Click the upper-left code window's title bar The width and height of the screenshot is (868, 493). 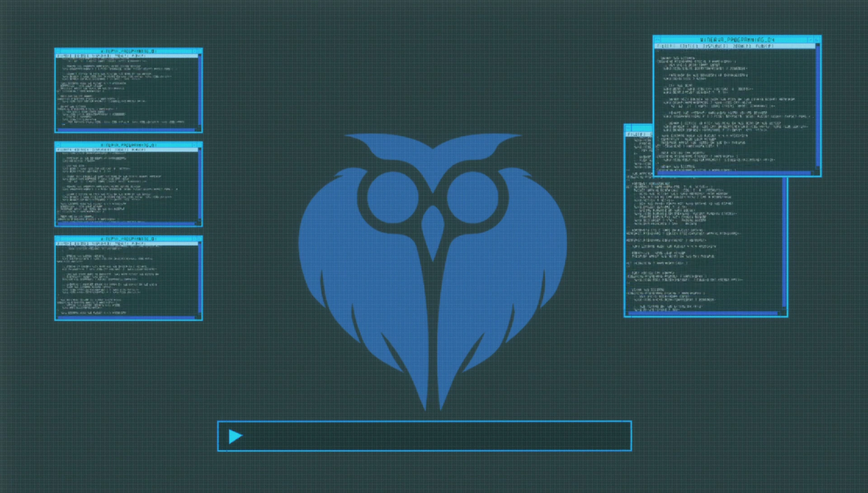coord(128,51)
